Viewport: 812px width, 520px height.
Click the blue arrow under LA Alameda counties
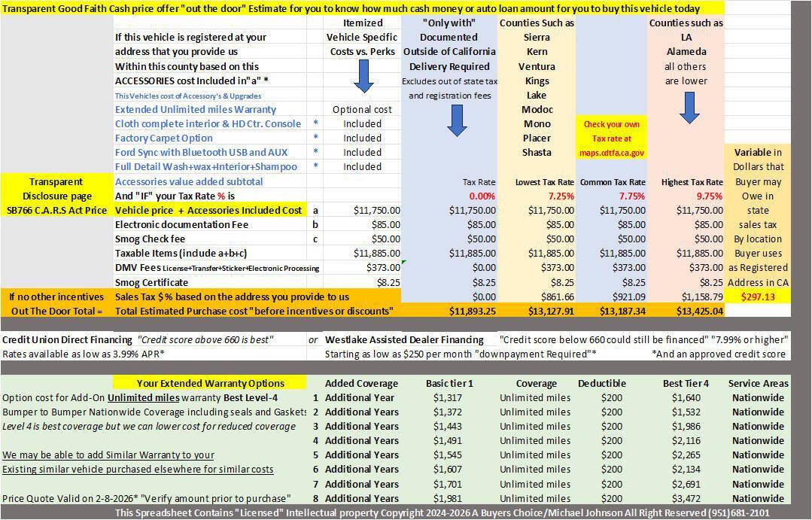point(689,108)
